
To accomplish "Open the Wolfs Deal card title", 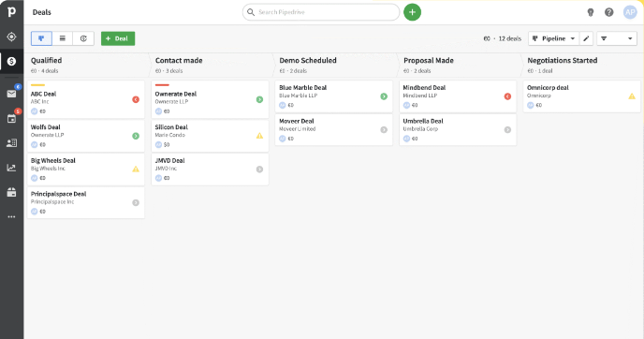I will tap(46, 127).
